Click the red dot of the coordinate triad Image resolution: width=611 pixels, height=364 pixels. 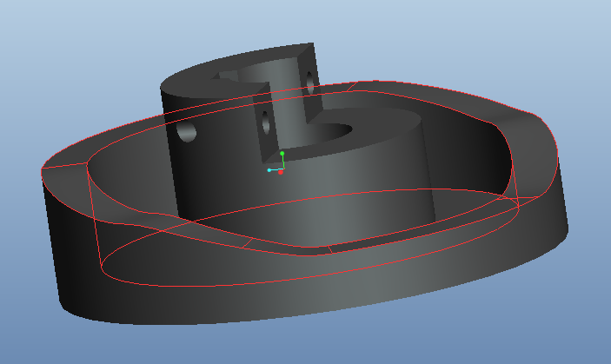[x=281, y=172]
